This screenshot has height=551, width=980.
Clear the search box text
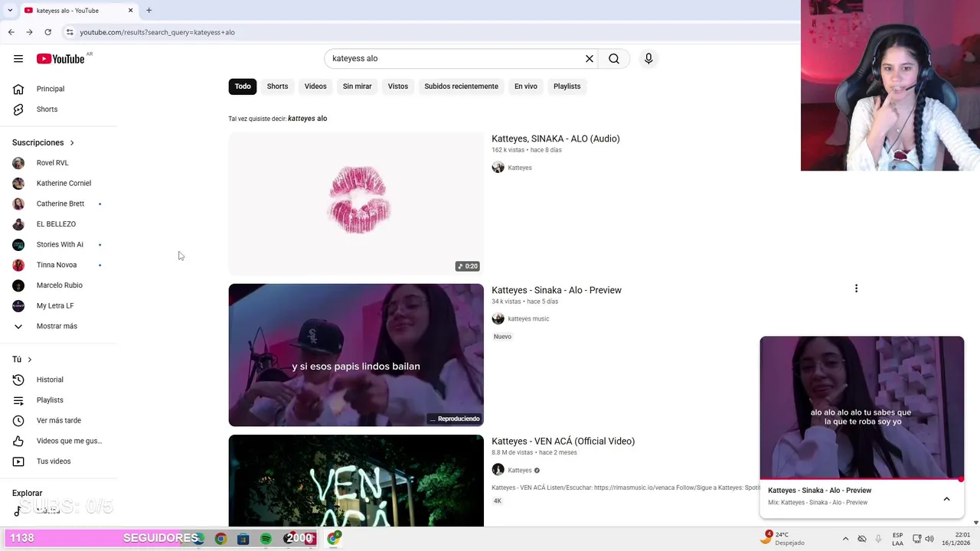[590, 59]
